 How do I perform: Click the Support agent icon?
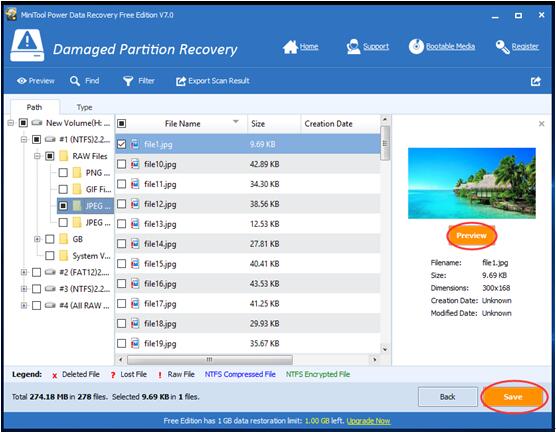pos(353,47)
